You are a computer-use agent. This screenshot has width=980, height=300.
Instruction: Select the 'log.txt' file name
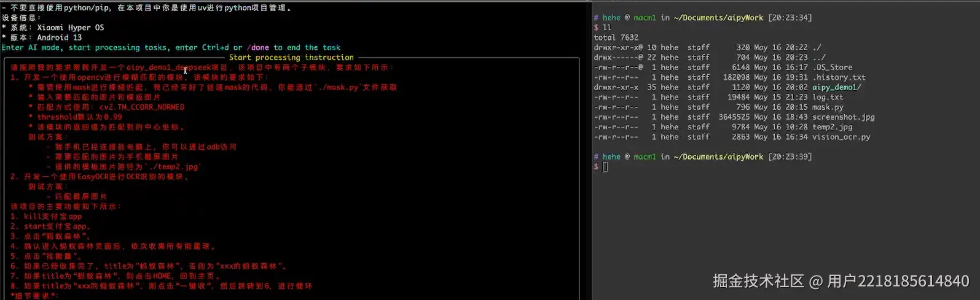coord(828,97)
